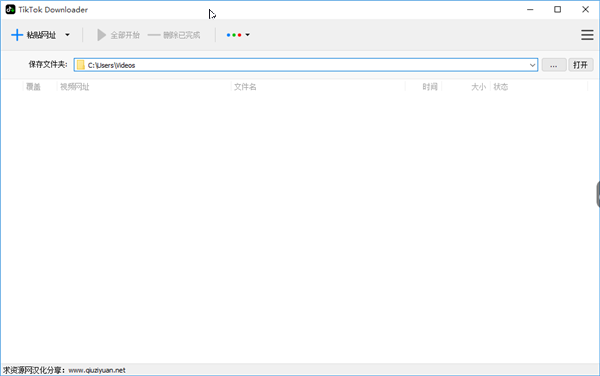600x376 pixels.
Task: Minimize the TikTok Downloader window
Action: (530, 10)
